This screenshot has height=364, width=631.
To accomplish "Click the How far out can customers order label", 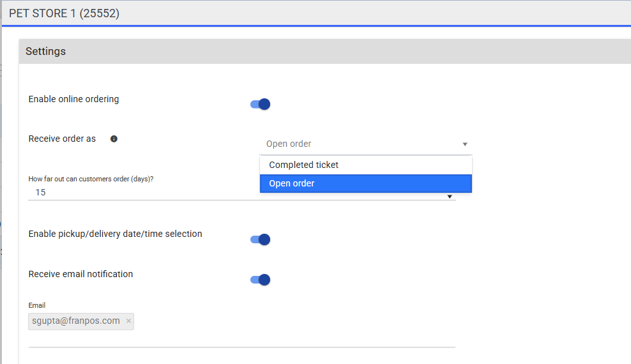I will [91, 179].
